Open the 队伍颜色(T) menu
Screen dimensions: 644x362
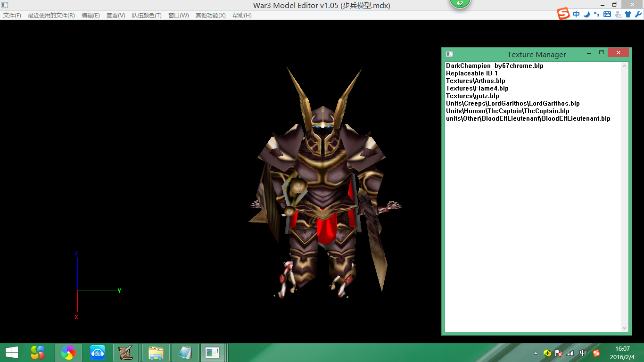[147, 16]
